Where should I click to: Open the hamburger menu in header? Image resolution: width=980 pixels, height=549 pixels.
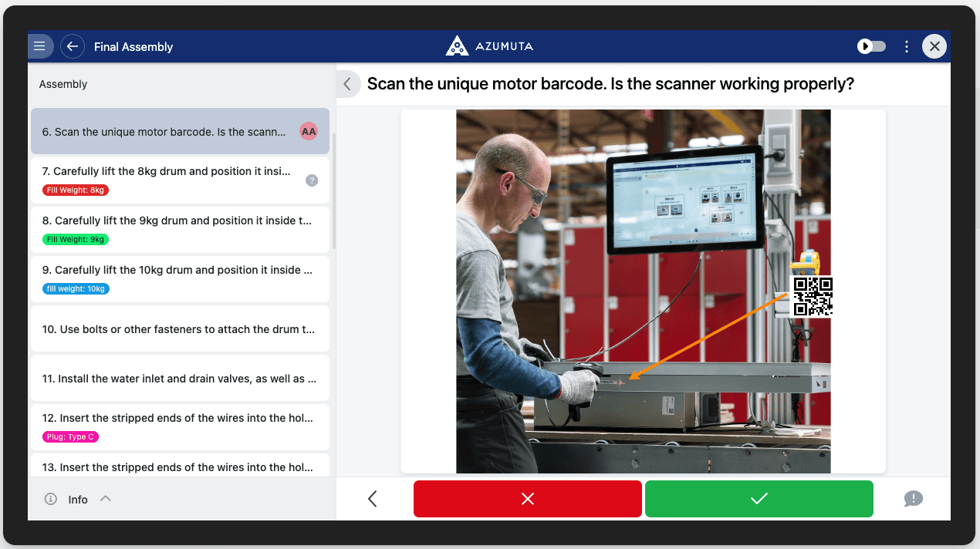coord(39,46)
